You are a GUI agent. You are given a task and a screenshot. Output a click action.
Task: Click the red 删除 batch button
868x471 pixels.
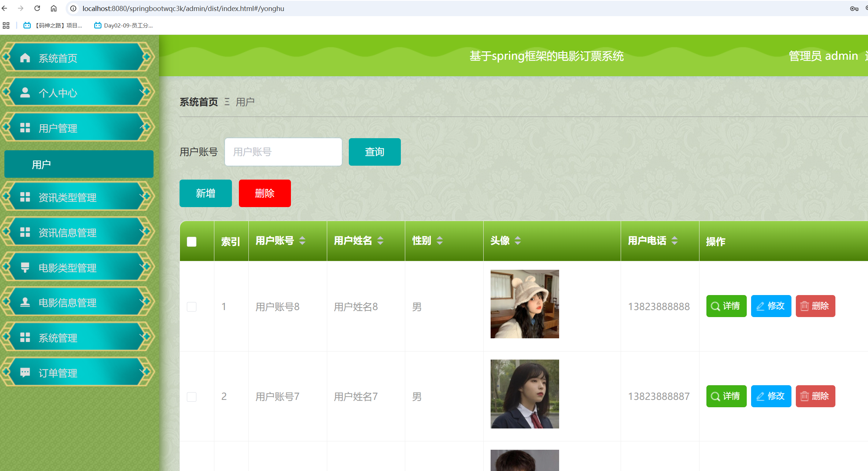coord(265,193)
